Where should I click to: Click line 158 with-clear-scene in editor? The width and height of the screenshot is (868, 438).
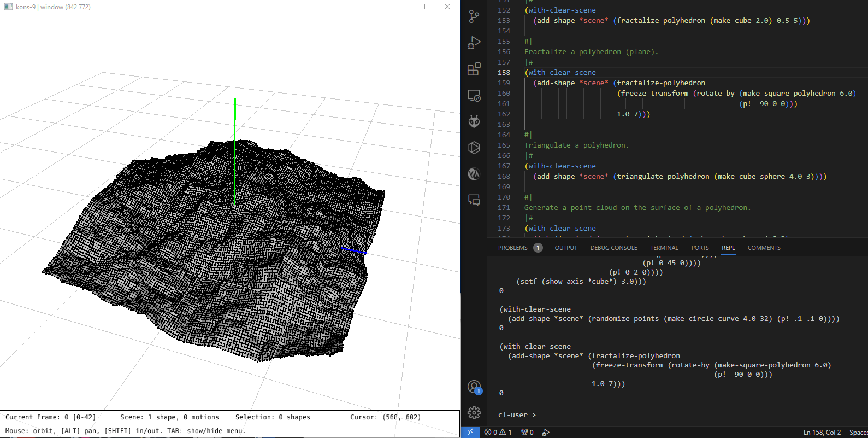pyautogui.click(x=562, y=73)
